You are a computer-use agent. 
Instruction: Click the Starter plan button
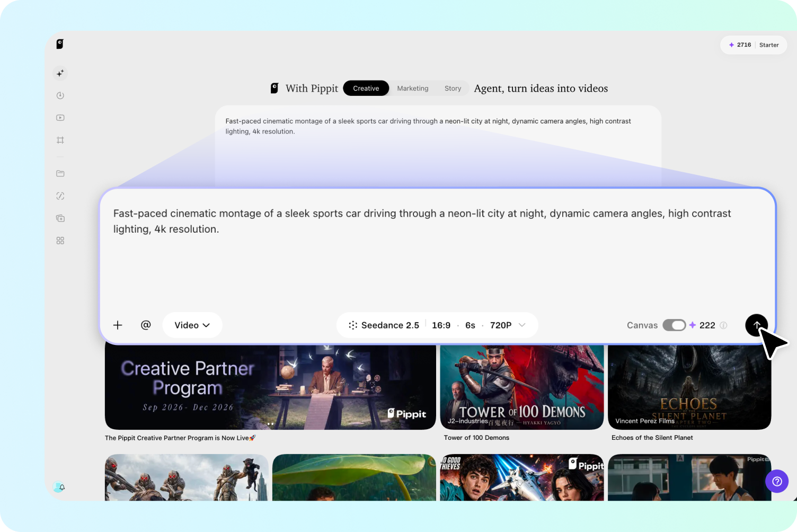pos(769,45)
